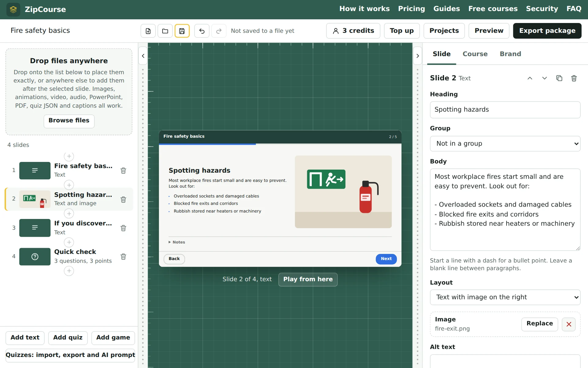Click the slide progress bar in preview
This screenshot has height=368, width=588.
click(x=280, y=144)
